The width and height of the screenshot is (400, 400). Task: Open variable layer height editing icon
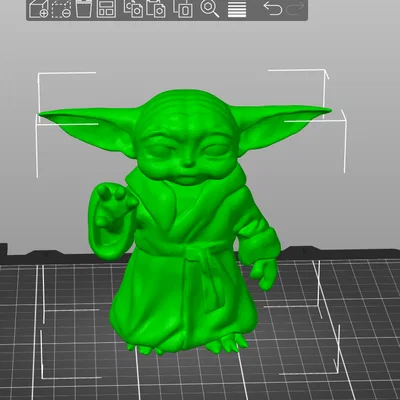[237, 9]
